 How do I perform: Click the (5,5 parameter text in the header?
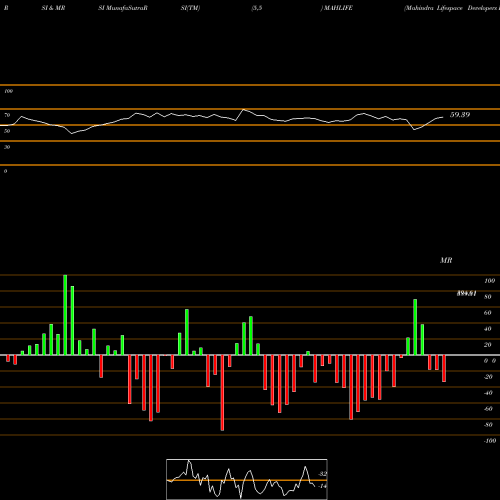pos(257,8)
